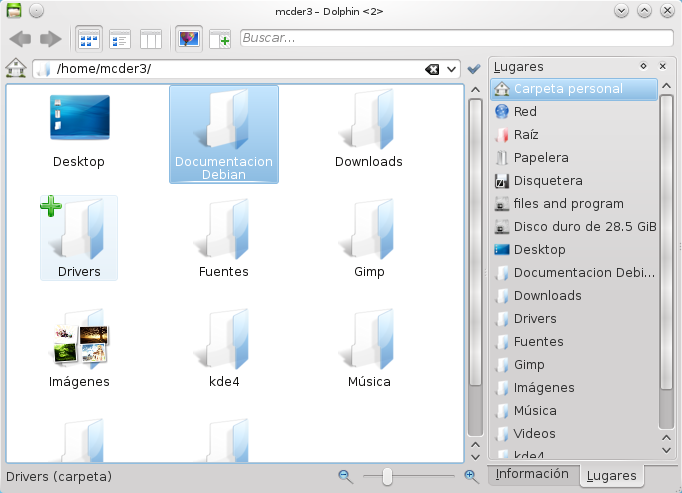Close the Lugares panel
This screenshot has width=682, height=493.
click(x=662, y=66)
